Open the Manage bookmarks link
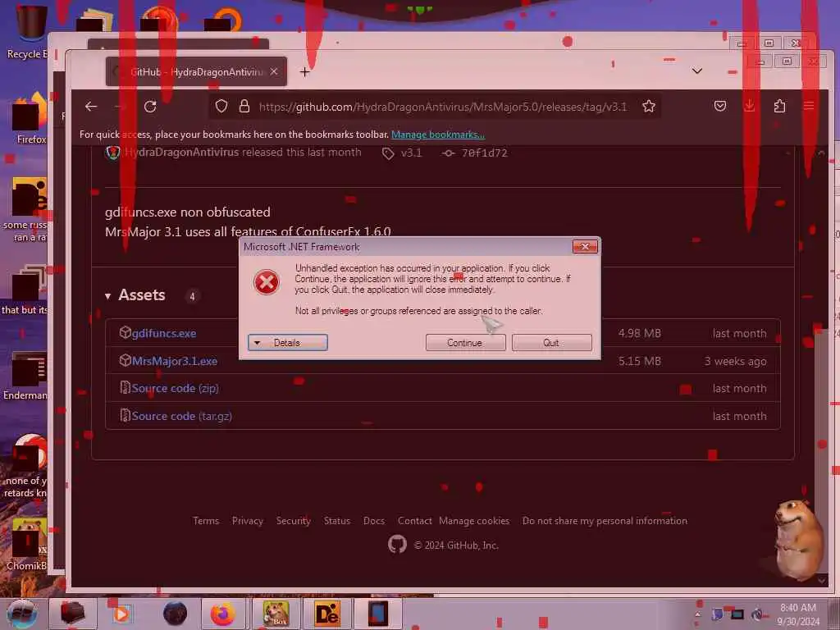This screenshot has height=630, width=840. point(438,135)
